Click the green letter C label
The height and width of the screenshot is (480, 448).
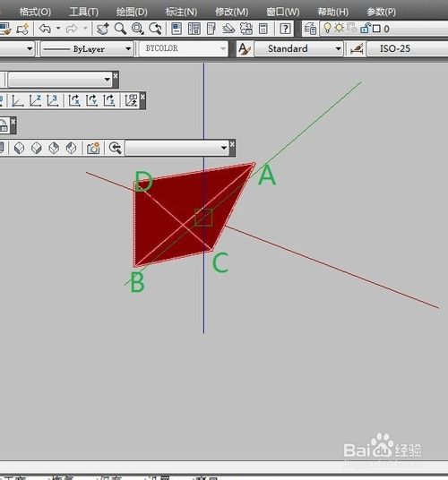point(220,262)
